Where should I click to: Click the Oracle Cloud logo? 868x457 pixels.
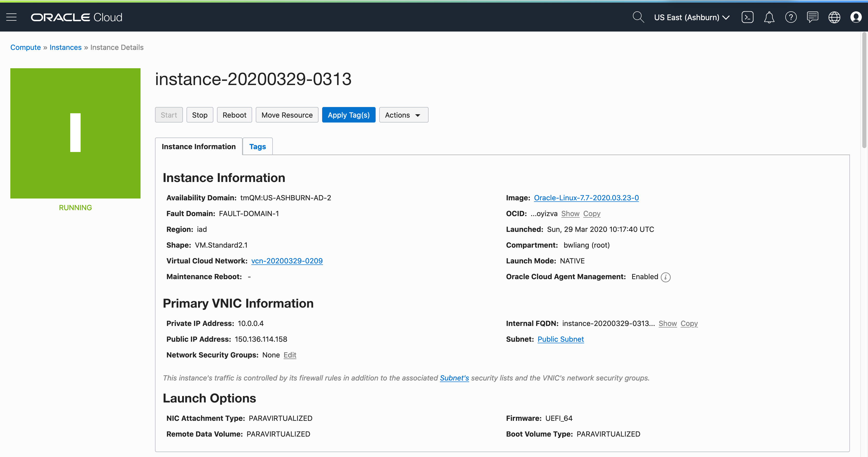point(76,17)
